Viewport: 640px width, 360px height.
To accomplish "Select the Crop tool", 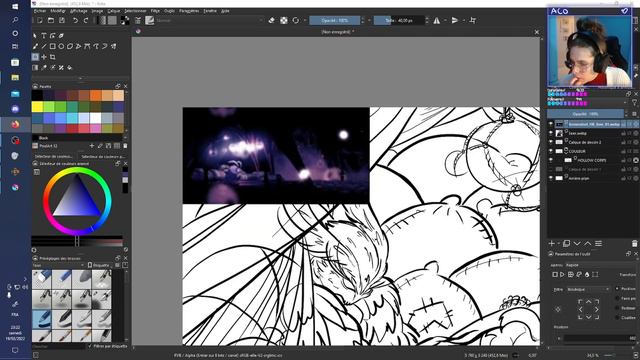I will [x=53, y=57].
